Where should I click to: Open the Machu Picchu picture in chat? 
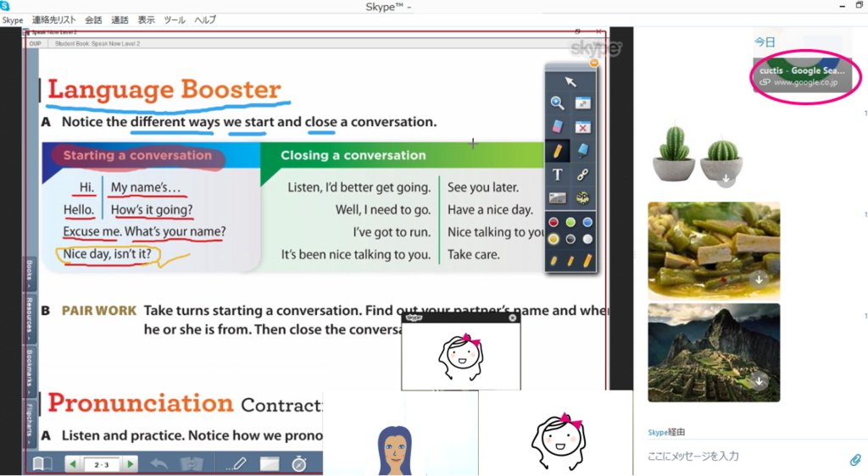click(714, 352)
